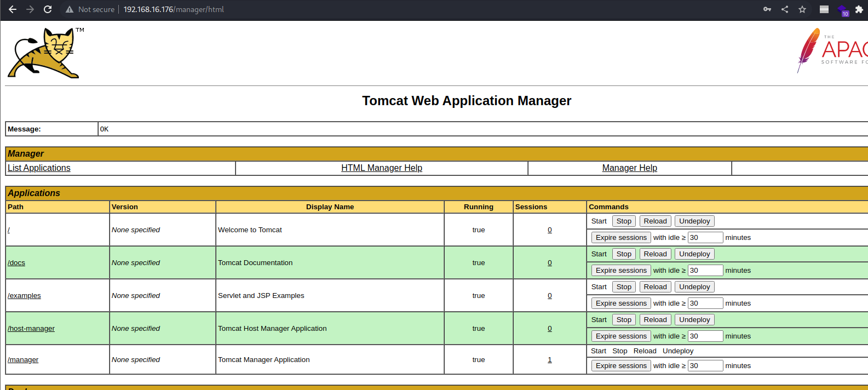Click the 'Version' column header
The height and width of the screenshot is (390, 868).
pyautogui.click(x=125, y=207)
